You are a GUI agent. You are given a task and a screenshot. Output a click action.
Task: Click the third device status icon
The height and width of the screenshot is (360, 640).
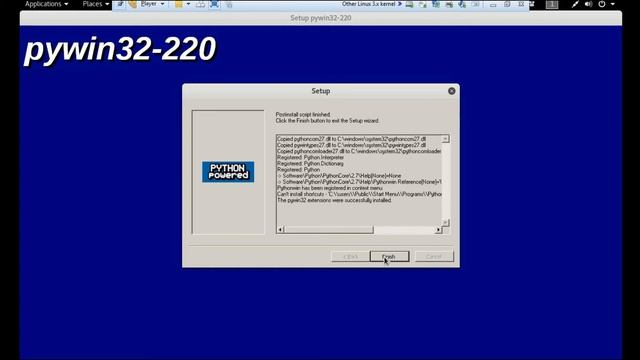click(436, 4)
